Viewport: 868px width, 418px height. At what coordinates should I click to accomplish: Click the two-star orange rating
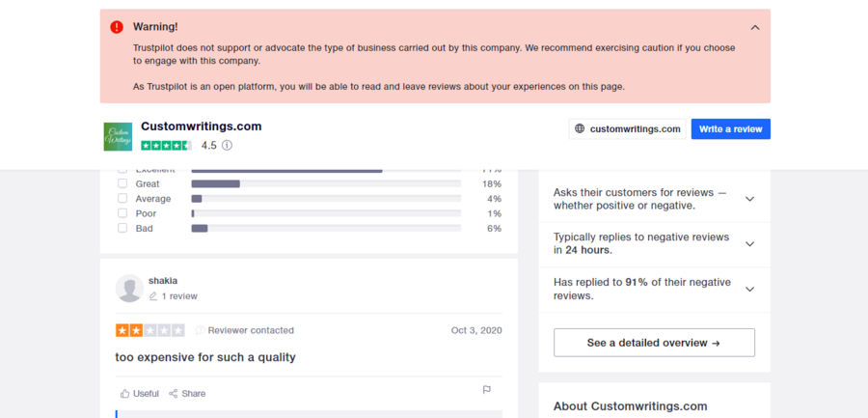click(x=150, y=330)
